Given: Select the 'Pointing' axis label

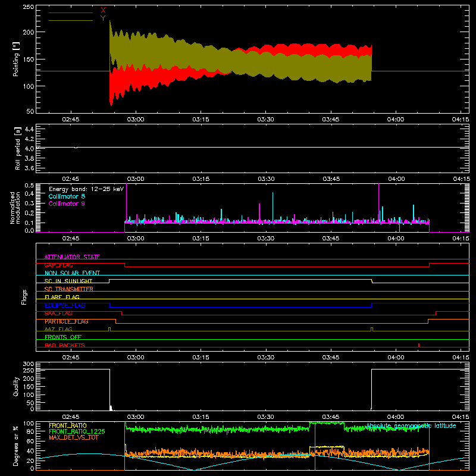Looking at the screenshot, I should (x=16, y=59).
